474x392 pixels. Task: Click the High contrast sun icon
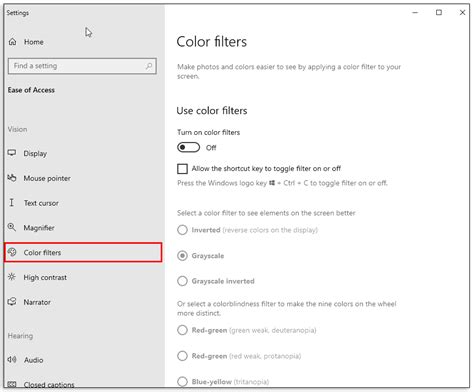tap(12, 277)
